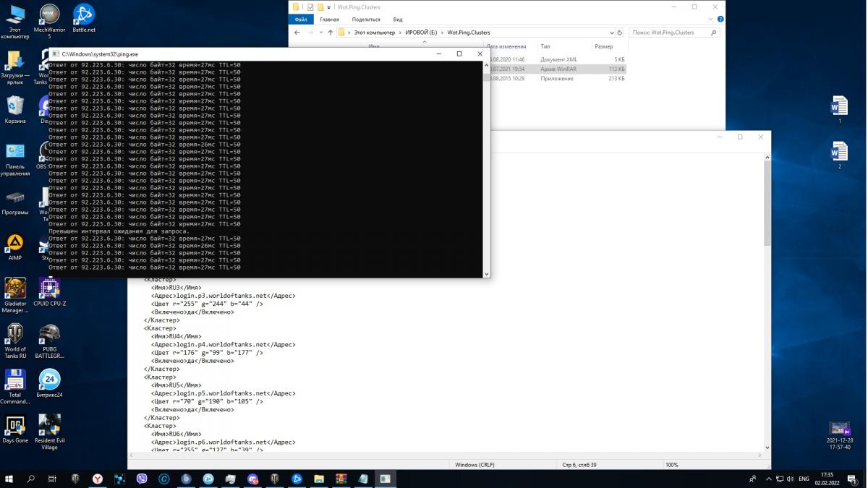The height and width of the screenshot is (488, 868).
Task: Open the Gladiator Manager desktop icon
Action: point(15,296)
